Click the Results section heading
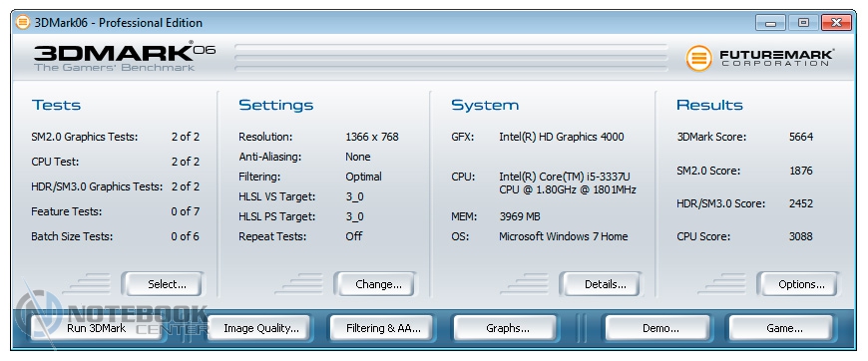The height and width of the screenshot is (361, 868). 709,105
